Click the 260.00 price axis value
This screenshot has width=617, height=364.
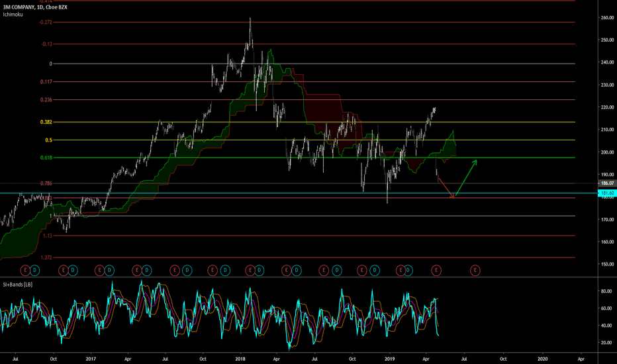(x=608, y=18)
